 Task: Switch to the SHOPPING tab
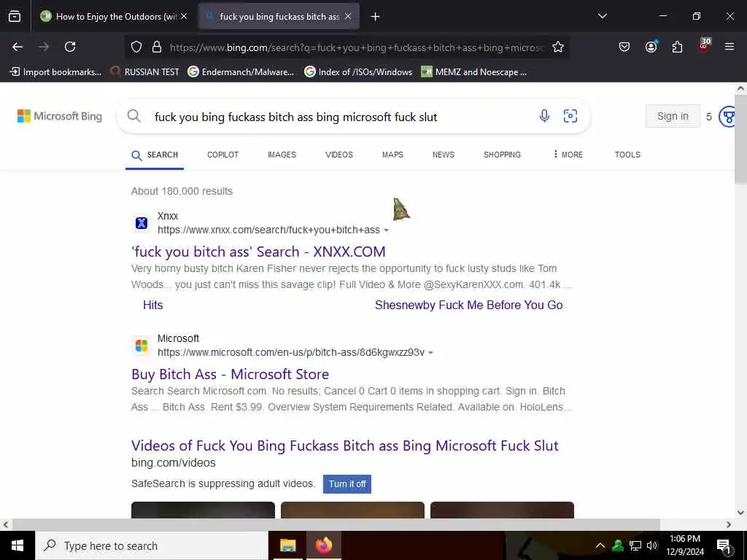pos(502,155)
